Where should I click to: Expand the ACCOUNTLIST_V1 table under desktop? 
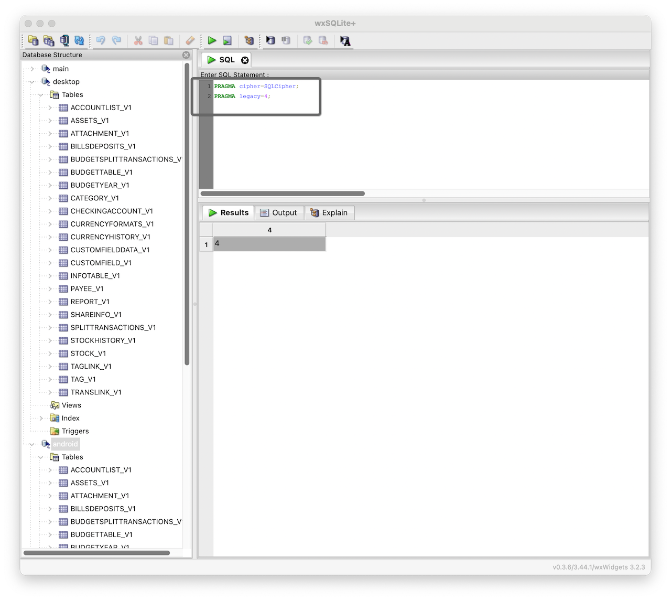tap(50, 107)
